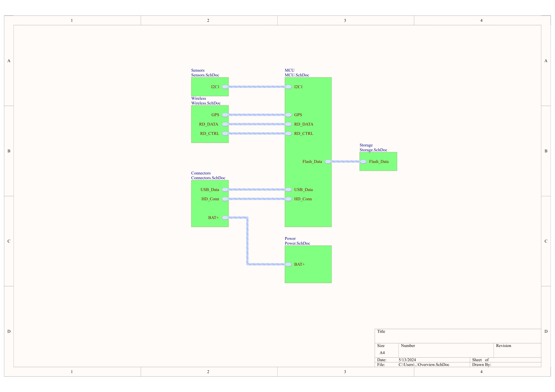Click the GPS port icon on Wireless sheet
Screen dimensions: 555x392
click(225, 115)
